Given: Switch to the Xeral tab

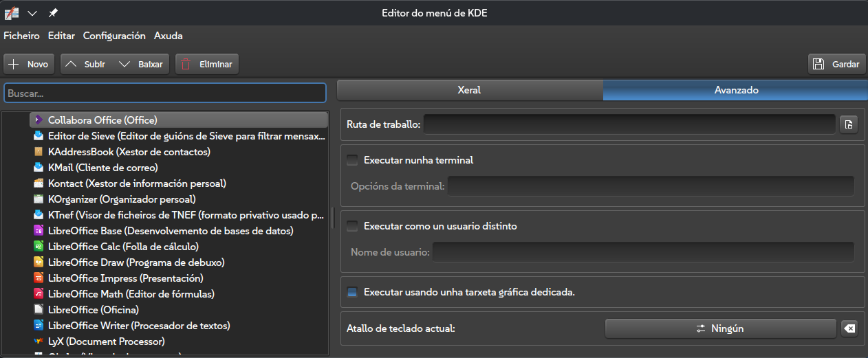Looking at the screenshot, I should click(x=469, y=90).
